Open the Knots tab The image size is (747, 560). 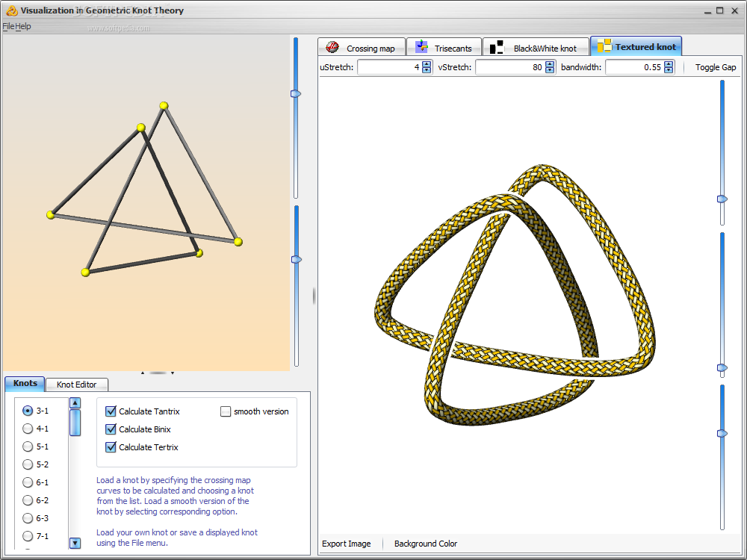(25, 383)
